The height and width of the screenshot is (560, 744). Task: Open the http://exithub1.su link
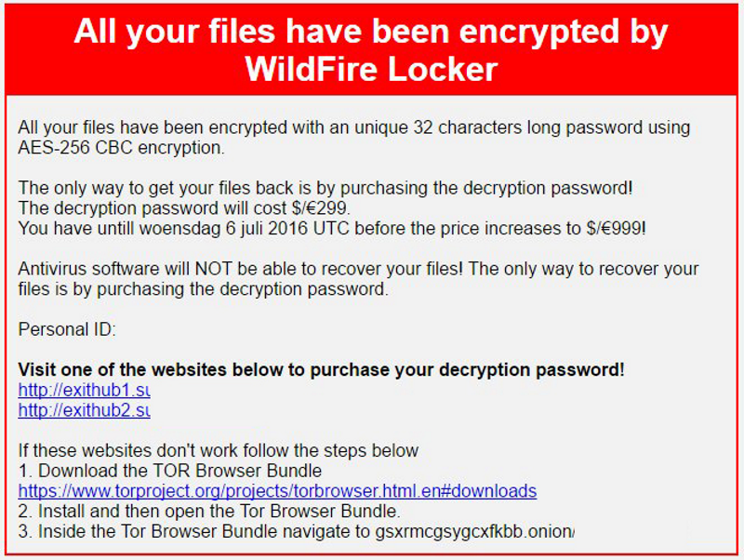pyautogui.click(x=84, y=390)
